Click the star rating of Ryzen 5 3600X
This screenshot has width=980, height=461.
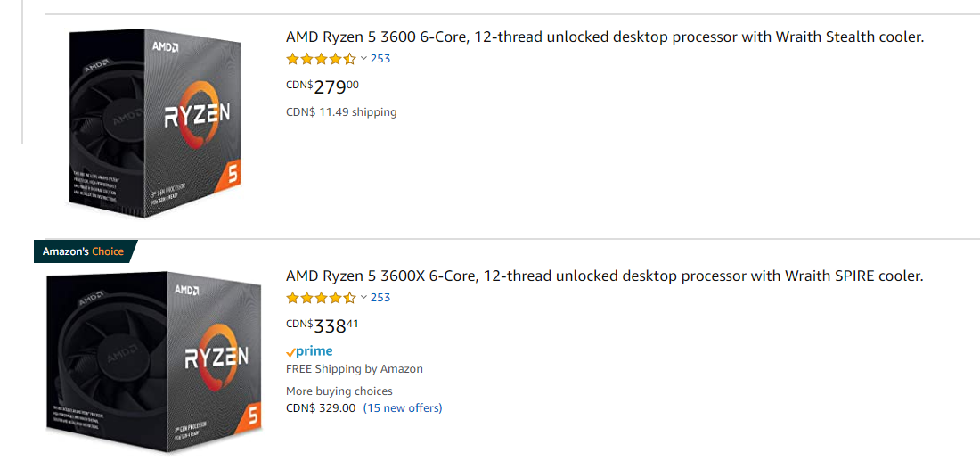click(x=321, y=298)
